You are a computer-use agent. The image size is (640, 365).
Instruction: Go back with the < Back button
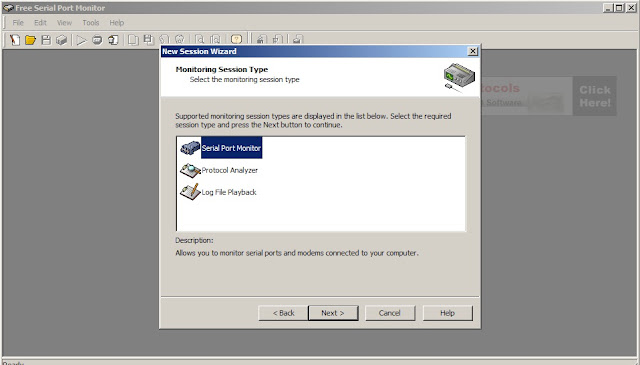tap(283, 313)
